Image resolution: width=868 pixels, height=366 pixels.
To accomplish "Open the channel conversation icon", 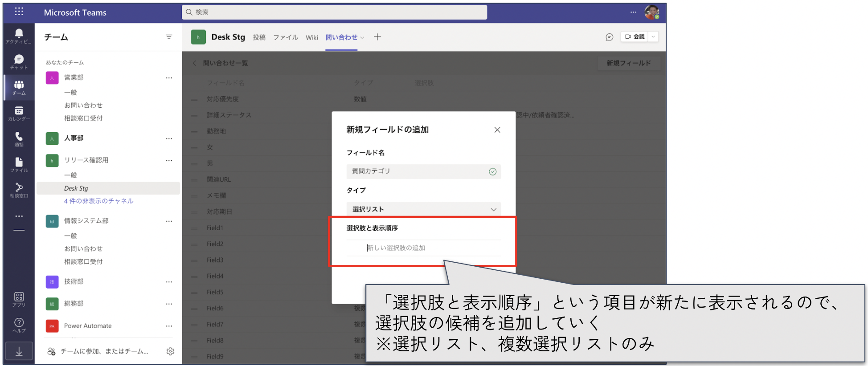I will click(610, 37).
